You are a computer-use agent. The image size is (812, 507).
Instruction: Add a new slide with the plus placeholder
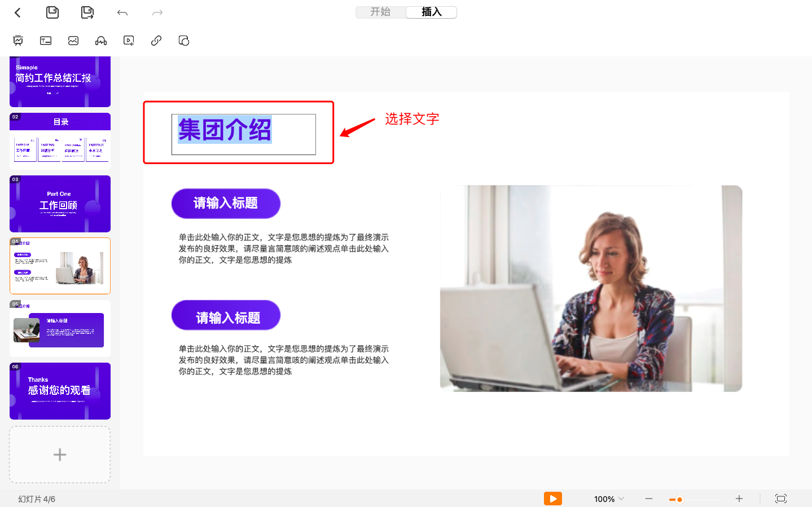pos(60,455)
